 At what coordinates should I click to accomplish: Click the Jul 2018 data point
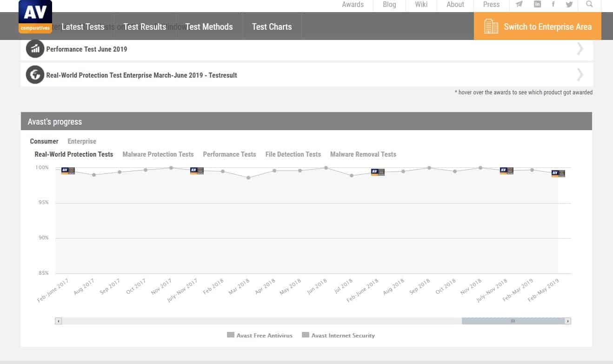tap(352, 175)
